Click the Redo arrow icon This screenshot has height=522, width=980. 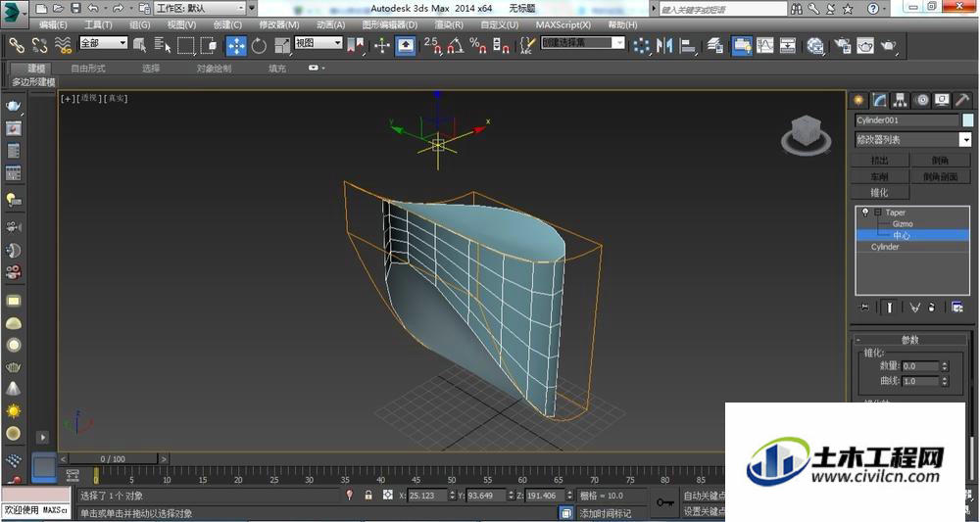click(x=117, y=8)
